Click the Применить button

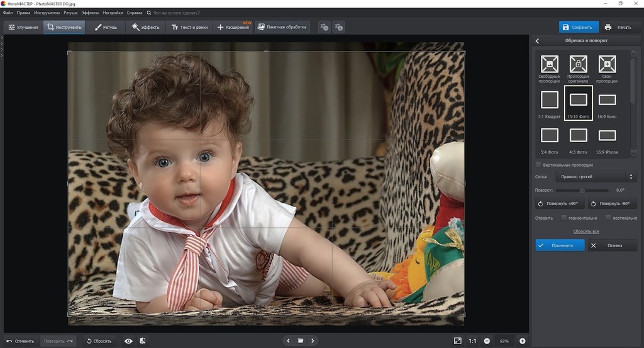click(x=560, y=245)
